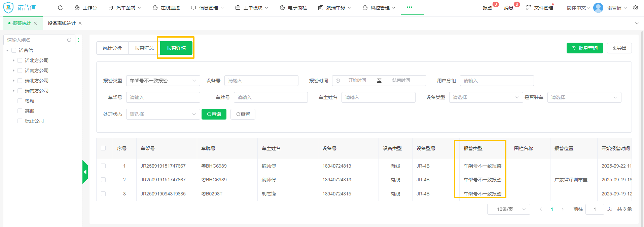The height and width of the screenshot is (227, 644).
Task: Click the green 查询 button
Action: tap(214, 114)
